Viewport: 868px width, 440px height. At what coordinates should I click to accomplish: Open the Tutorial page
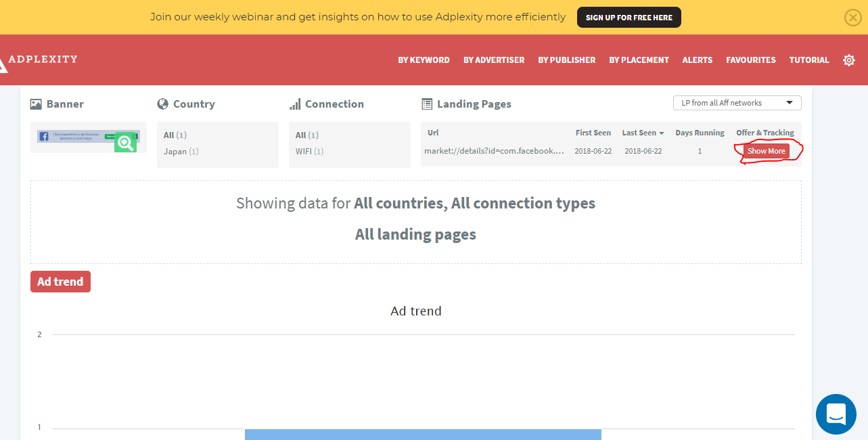pyautogui.click(x=808, y=60)
